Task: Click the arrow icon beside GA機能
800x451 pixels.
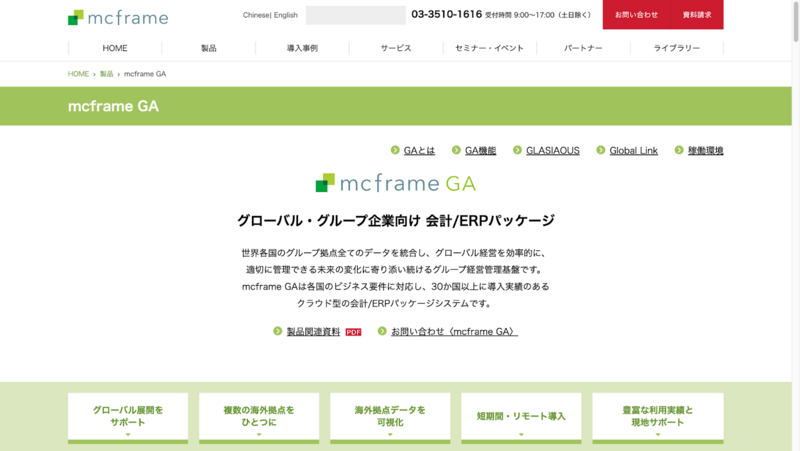Action: [456, 150]
